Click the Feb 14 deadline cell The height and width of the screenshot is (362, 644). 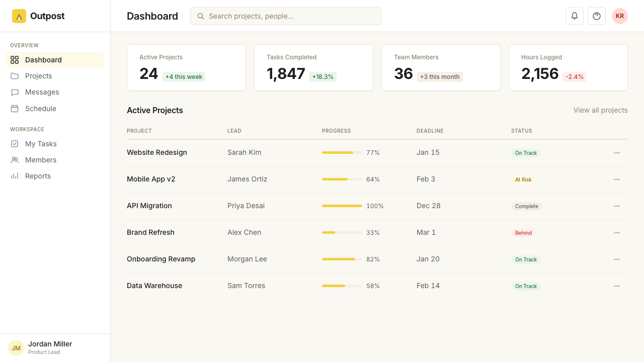tap(428, 286)
